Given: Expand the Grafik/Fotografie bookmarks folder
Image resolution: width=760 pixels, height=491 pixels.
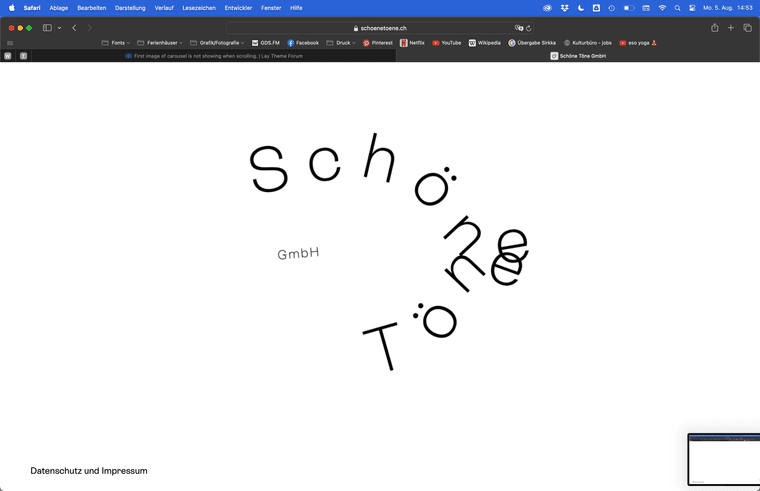Looking at the screenshot, I should (217, 43).
